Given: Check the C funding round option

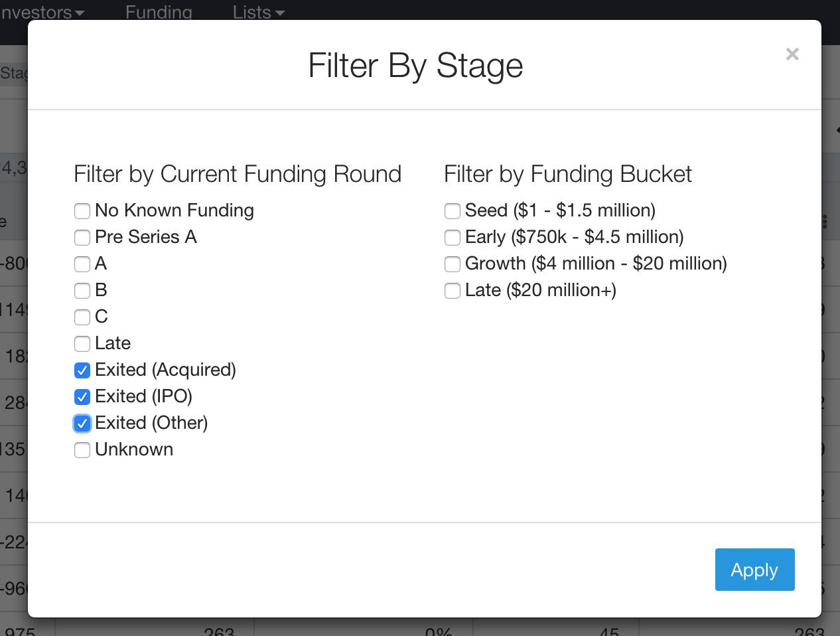Looking at the screenshot, I should 82,317.
